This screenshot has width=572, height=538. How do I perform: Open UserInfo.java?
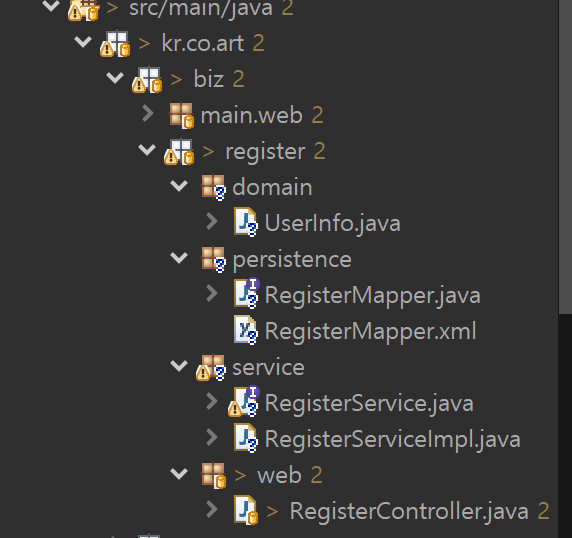(333, 223)
